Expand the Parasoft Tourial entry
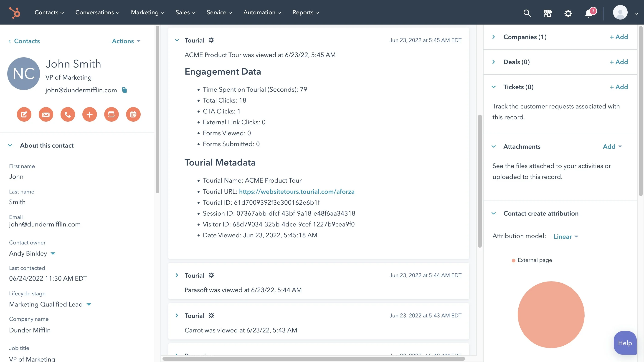This screenshot has width=644, height=362. point(177,275)
